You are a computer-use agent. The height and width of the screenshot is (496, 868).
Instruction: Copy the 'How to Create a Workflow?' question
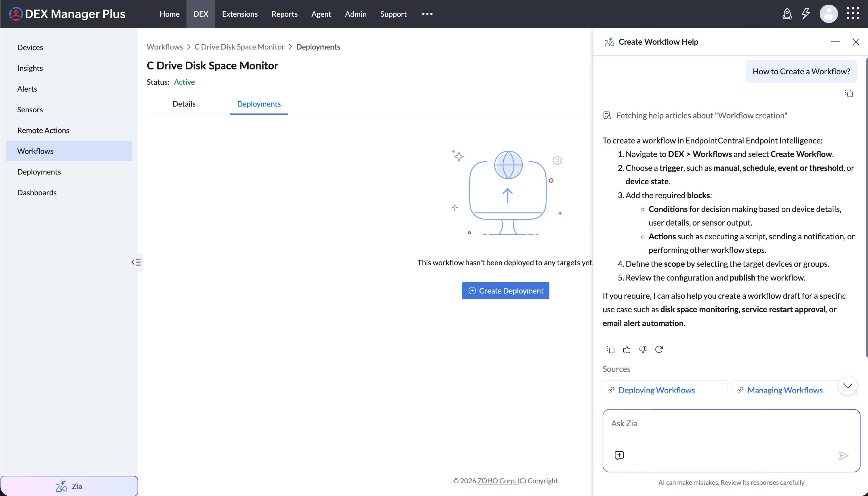[x=849, y=93]
